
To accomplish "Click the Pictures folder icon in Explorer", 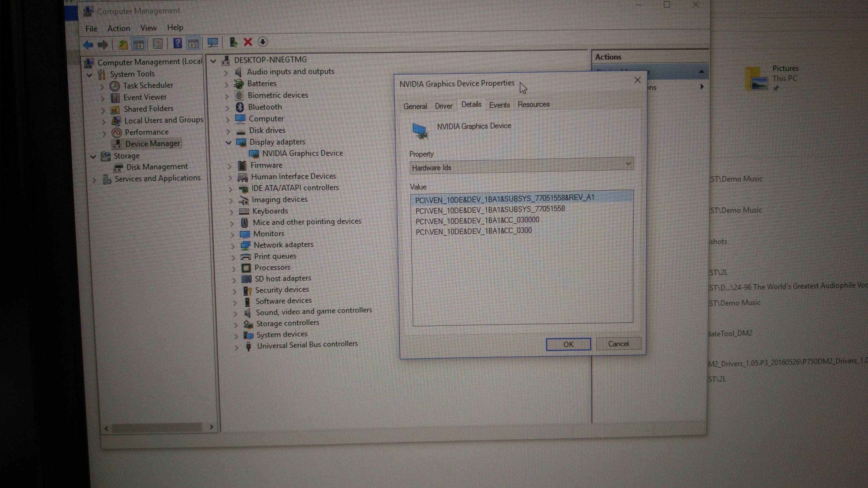I will coord(757,79).
